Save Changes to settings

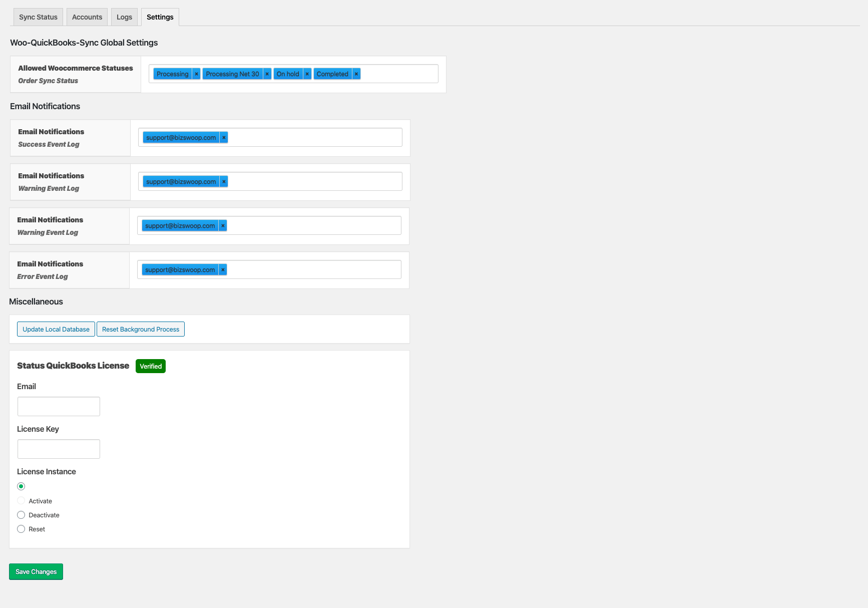(x=36, y=571)
